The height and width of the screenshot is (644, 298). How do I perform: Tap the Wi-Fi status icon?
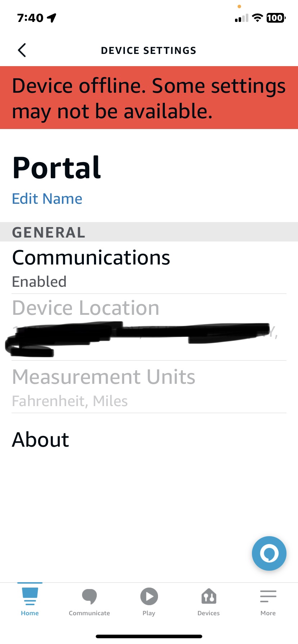click(x=257, y=18)
